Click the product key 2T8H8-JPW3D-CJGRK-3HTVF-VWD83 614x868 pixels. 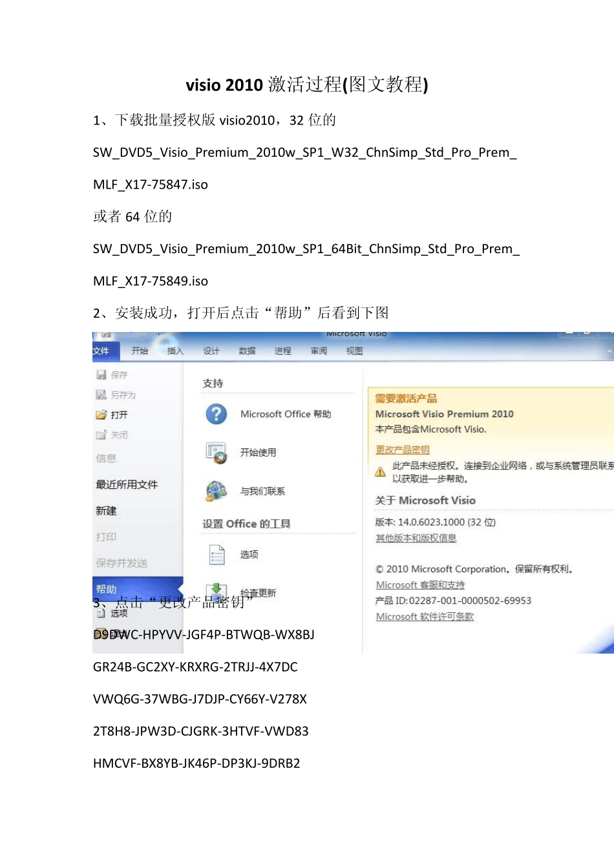tap(201, 732)
